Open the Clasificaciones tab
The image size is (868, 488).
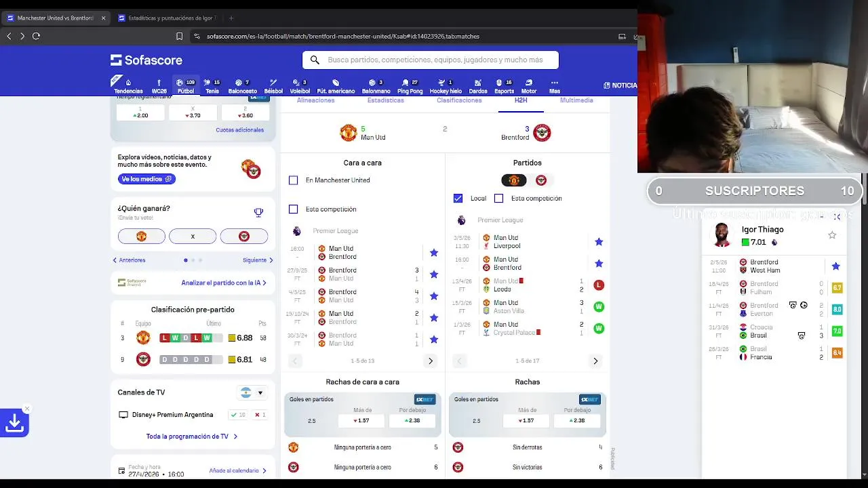pyautogui.click(x=459, y=101)
